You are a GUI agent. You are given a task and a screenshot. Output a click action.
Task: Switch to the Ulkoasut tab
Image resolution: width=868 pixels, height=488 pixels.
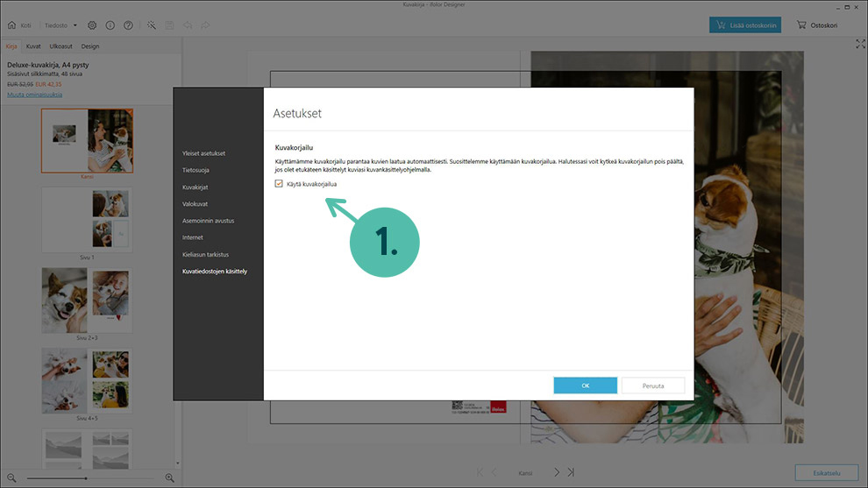pos(60,46)
